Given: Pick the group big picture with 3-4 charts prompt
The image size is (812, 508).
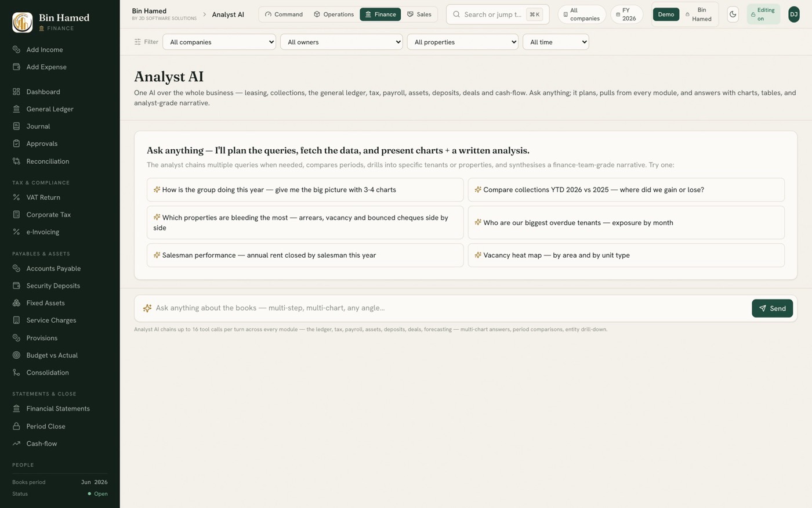Looking at the screenshot, I should point(305,190).
